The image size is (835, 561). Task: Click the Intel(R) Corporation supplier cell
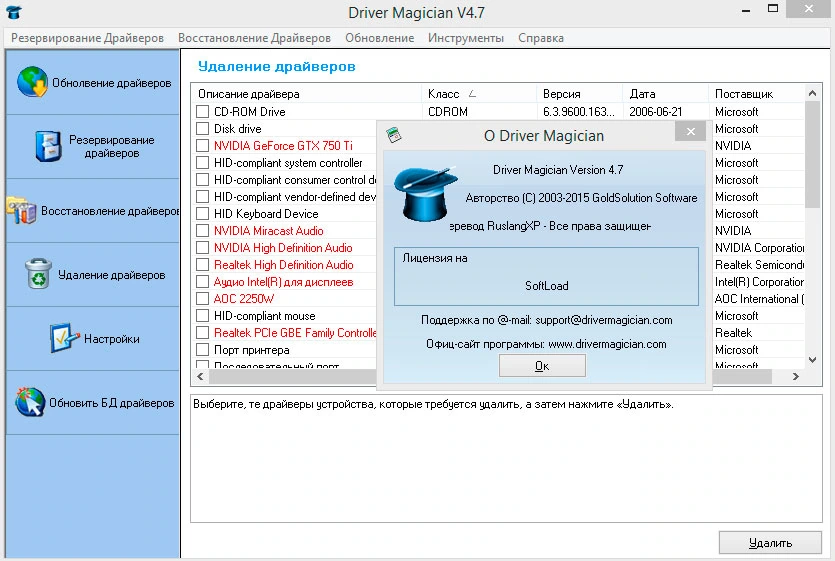click(x=759, y=282)
